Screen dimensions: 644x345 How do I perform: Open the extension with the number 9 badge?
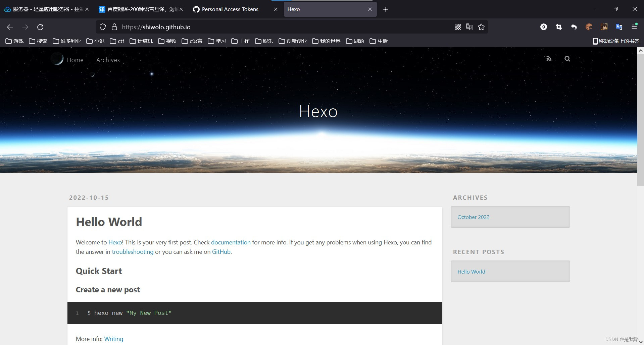coord(544,27)
